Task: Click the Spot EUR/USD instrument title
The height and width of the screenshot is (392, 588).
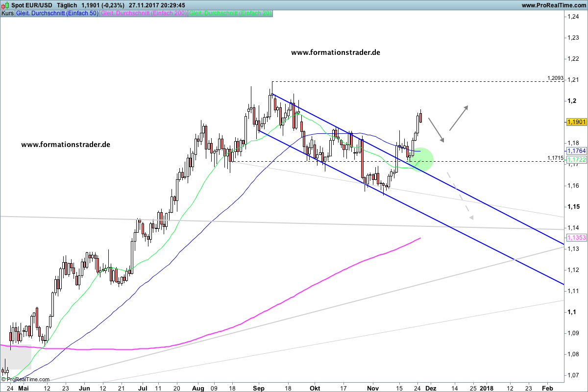Action: pyautogui.click(x=31, y=5)
